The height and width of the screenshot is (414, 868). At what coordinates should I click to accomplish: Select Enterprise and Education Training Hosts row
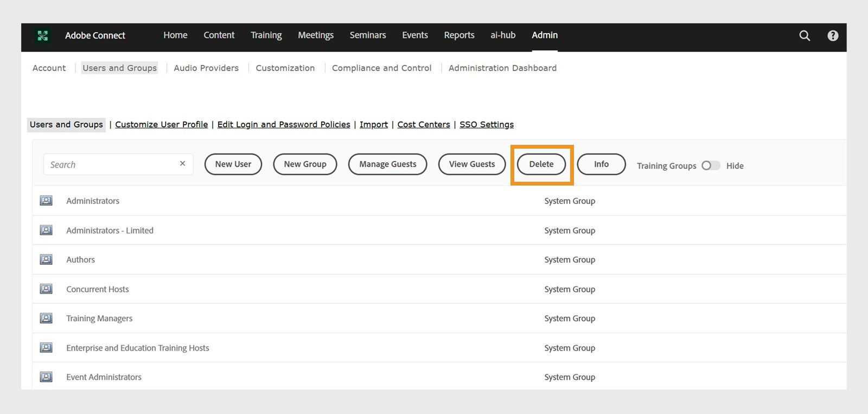click(x=138, y=347)
